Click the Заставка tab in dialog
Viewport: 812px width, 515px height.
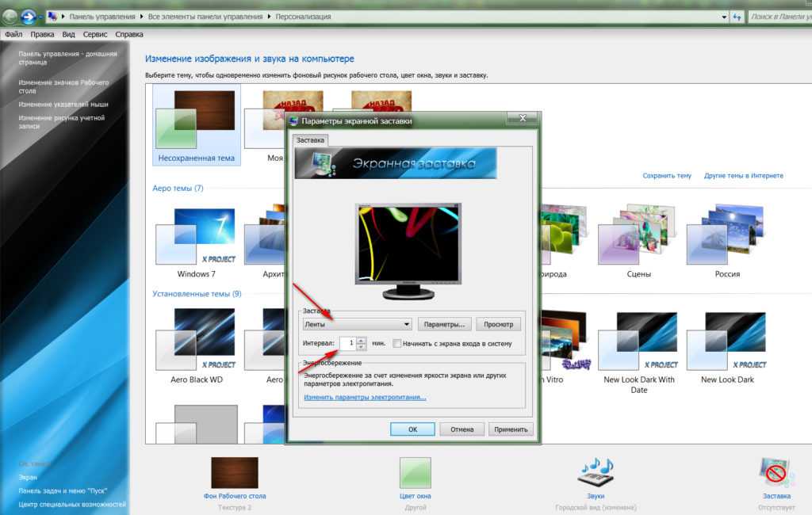coord(310,139)
